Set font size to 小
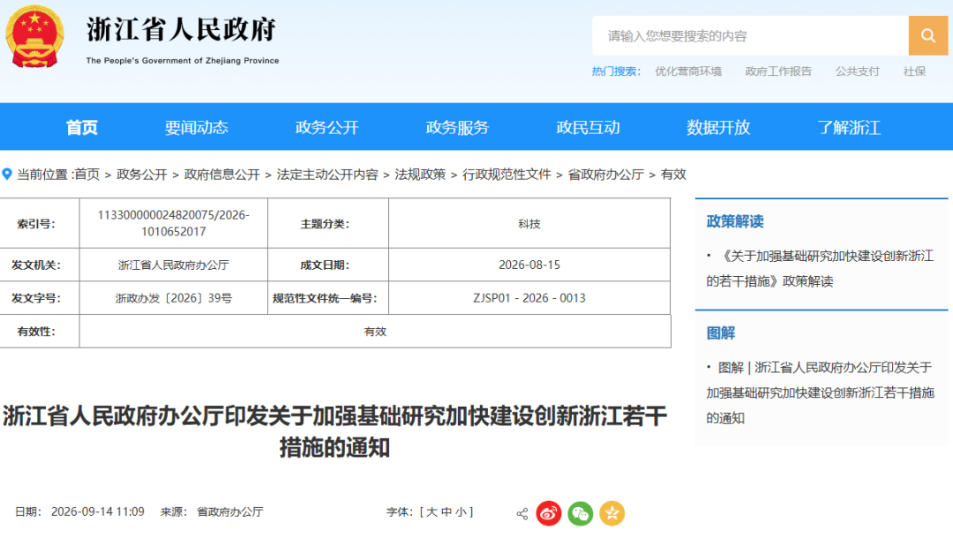Image resolution: width=953 pixels, height=560 pixels. point(461,512)
